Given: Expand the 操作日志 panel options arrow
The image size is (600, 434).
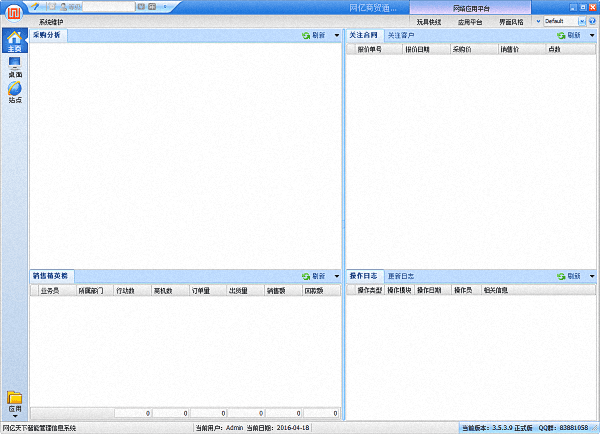Looking at the screenshot, I should 591,276.
